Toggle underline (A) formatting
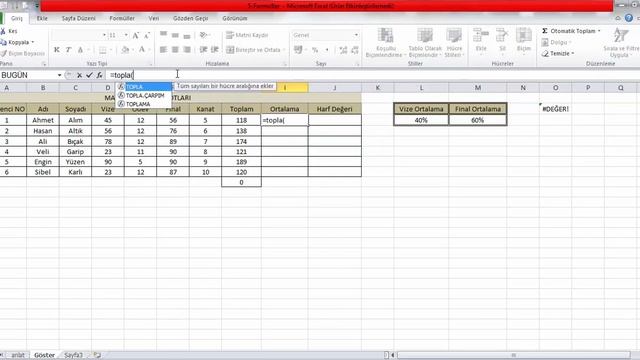Viewport: 640px width, 360px height. 80,50
